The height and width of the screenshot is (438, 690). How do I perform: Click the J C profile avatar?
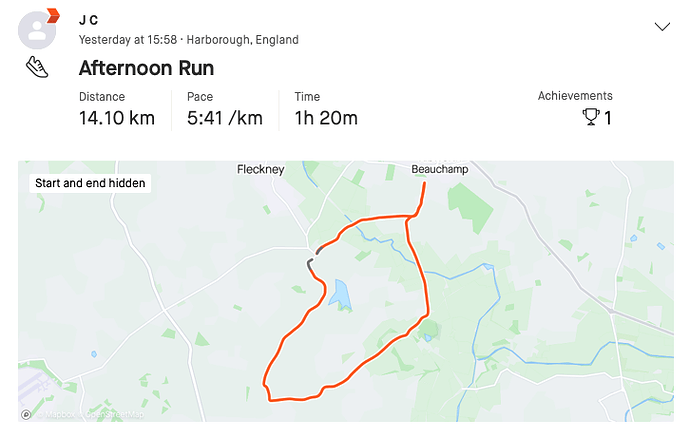(x=37, y=29)
